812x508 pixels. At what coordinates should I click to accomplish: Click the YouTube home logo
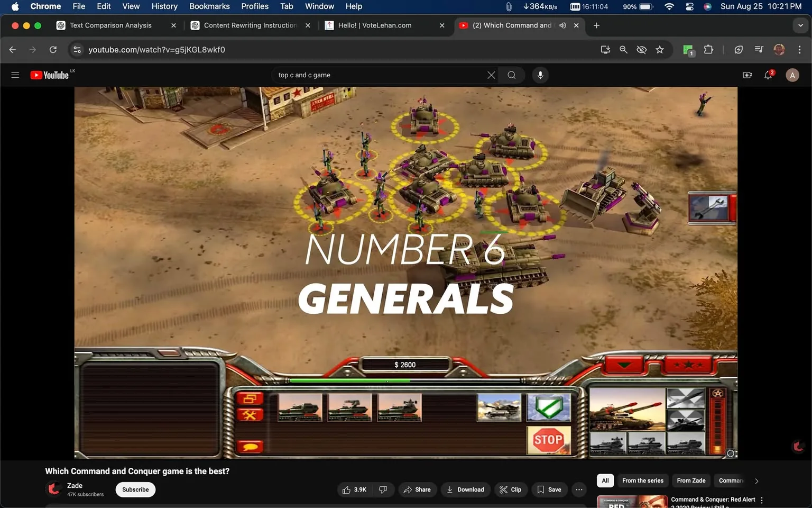tap(50, 75)
